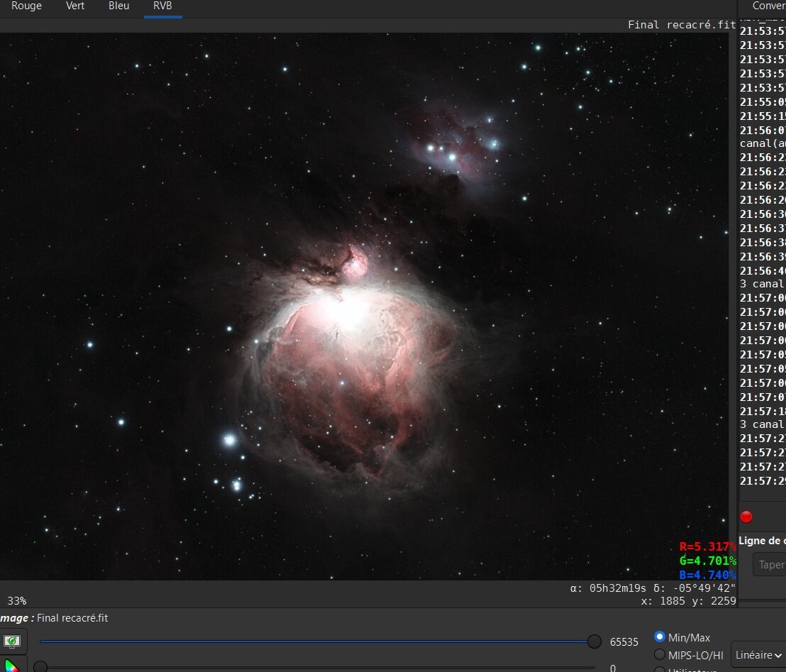The width and height of the screenshot is (786, 672).
Task: Switch to the Bleu channel tab
Action: click(118, 6)
